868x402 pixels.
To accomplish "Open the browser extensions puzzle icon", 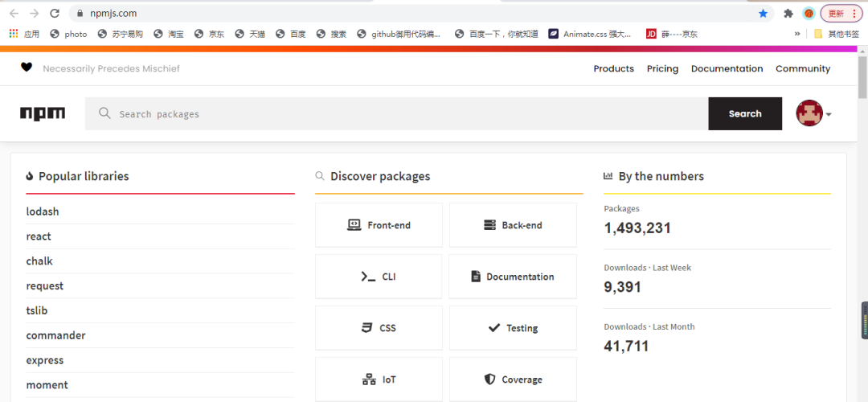I will point(788,14).
